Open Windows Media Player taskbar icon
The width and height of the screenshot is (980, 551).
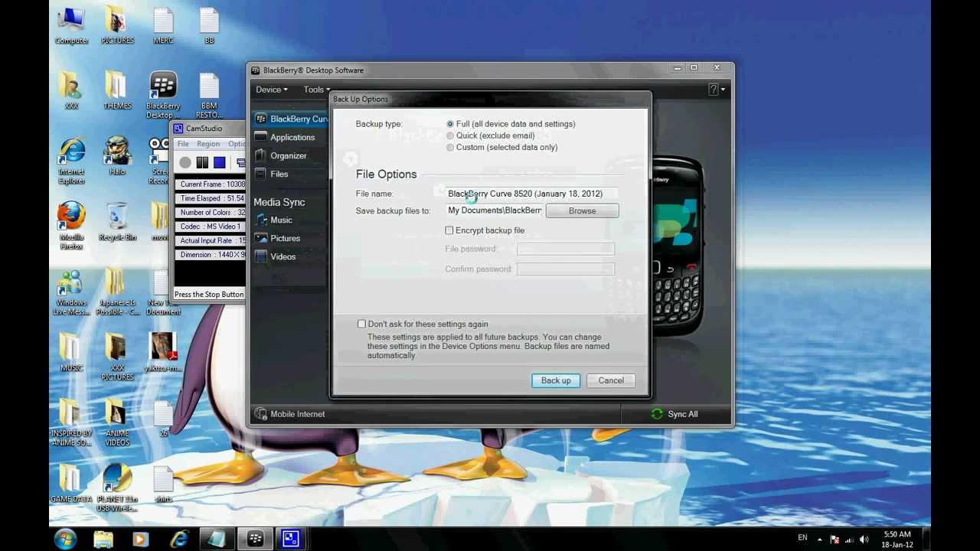pos(141,539)
